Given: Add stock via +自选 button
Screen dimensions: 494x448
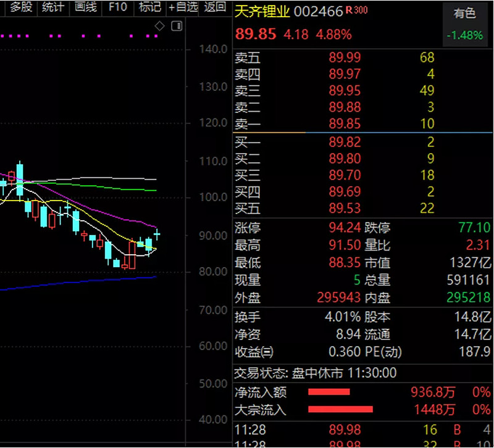Looking at the screenshot, I should click(x=183, y=7).
